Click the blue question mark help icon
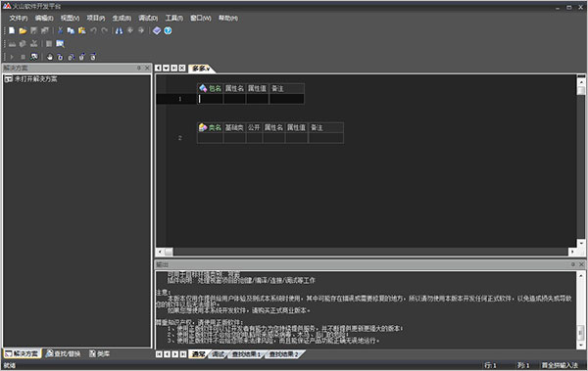Image resolution: width=588 pixels, height=371 pixels. (x=168, y=30)
